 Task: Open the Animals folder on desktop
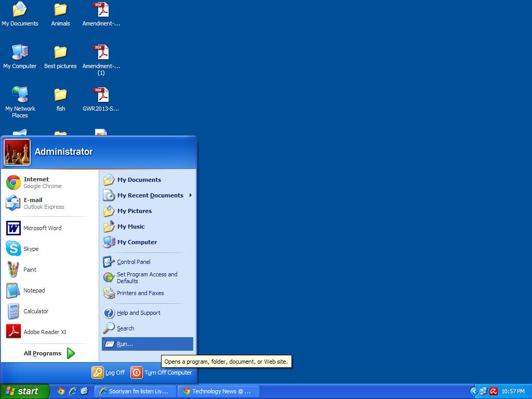[60, 14]
